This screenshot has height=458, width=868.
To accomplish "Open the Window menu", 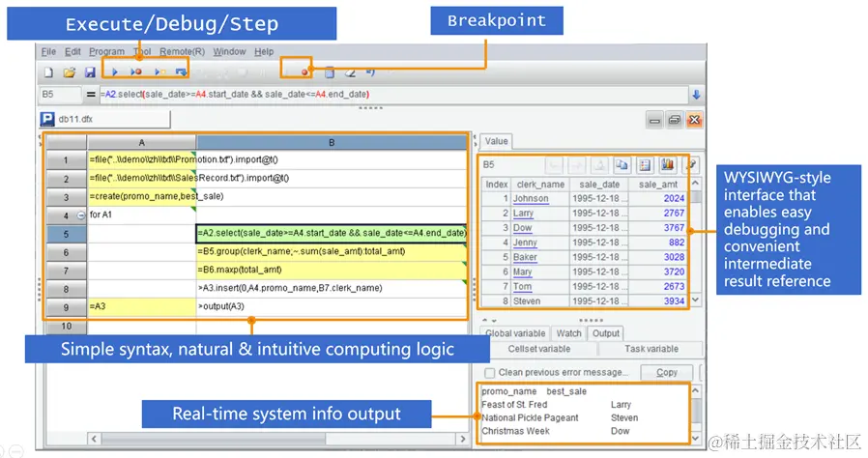I will point(229,51).
